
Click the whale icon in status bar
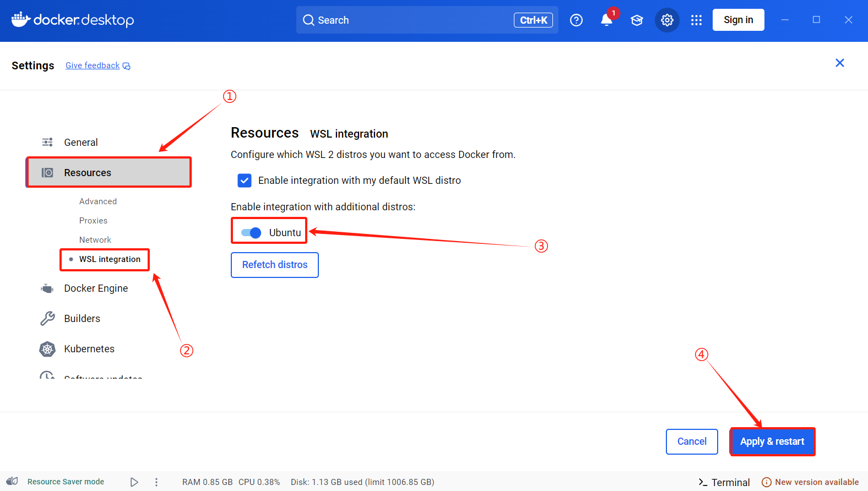tap(13, 482)
